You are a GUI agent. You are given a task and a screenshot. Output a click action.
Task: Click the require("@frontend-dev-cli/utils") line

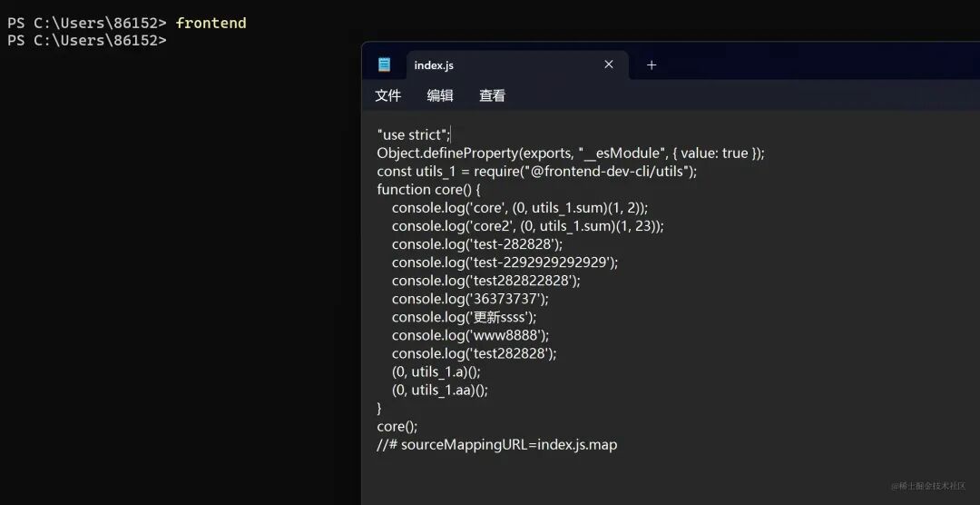(537, 172)
